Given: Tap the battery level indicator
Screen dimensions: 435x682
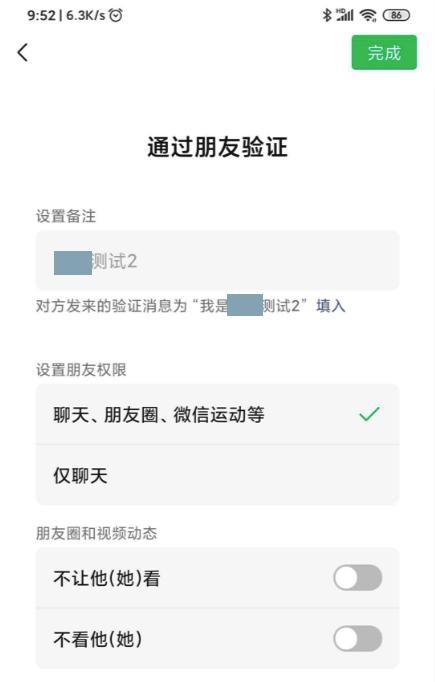Looking at the screenshot, I should (396, 16).
